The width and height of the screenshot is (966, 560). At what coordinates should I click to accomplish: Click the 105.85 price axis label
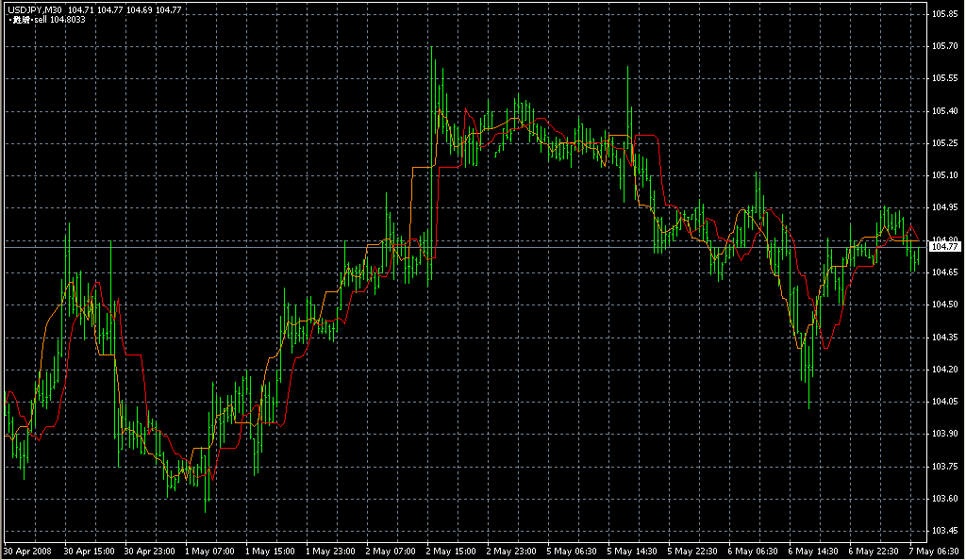[x=944, y=14]
